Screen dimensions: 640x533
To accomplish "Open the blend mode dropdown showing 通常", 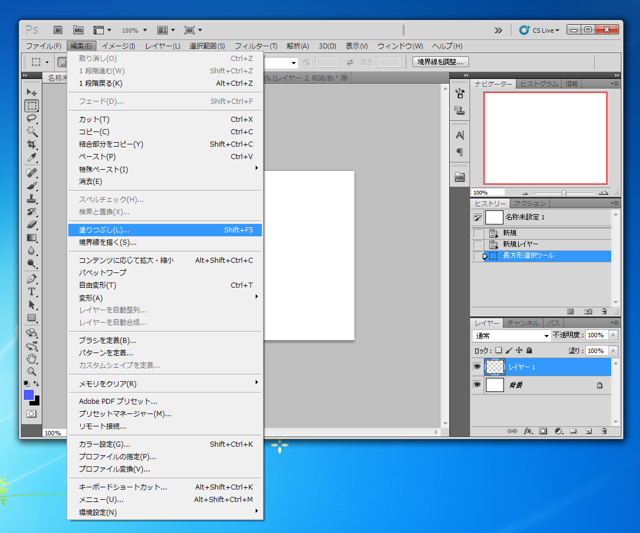I will (510, 336).
